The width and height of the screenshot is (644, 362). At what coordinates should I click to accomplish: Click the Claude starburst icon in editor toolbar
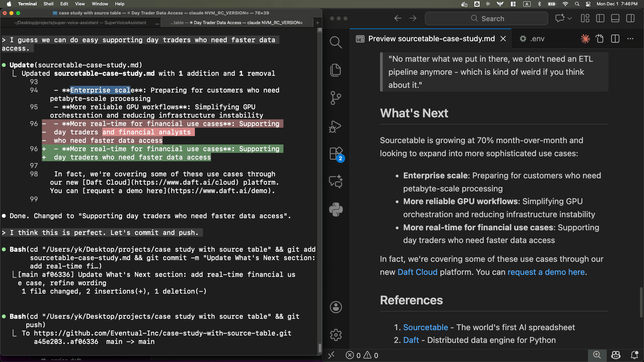(x=585, y=39)
